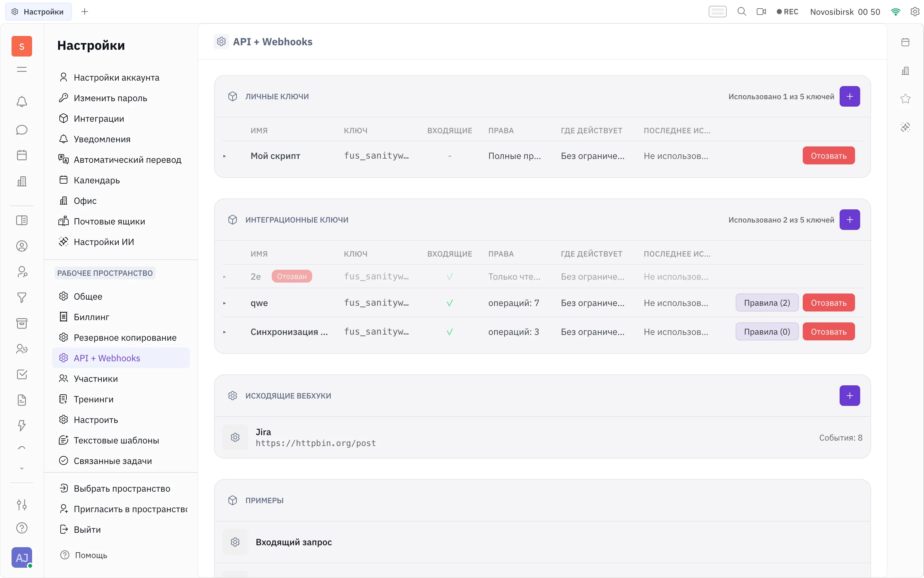Open Помощь help link
This screenshot has width=924, height=578.
pos(84,555)
